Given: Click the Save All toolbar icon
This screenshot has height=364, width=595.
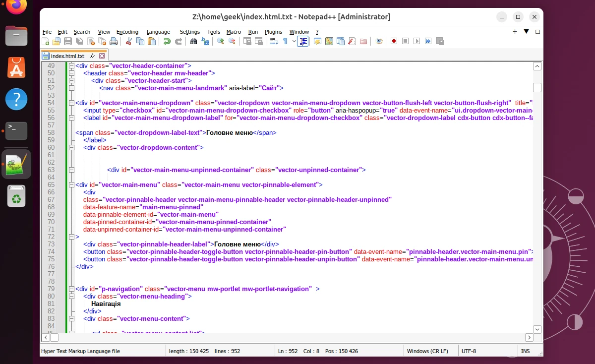Looking at the screenshot, I should tap(79, 41).
